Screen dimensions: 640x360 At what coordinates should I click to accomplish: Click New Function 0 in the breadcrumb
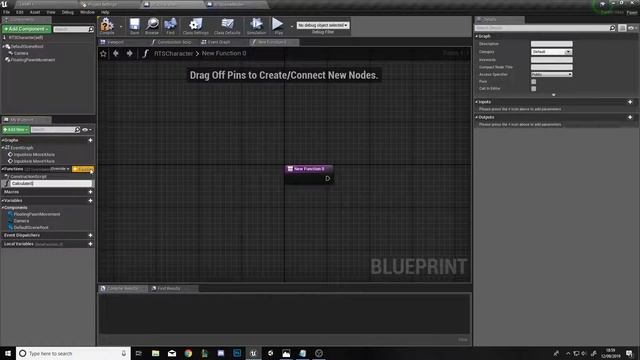click(x=224, y=53)
